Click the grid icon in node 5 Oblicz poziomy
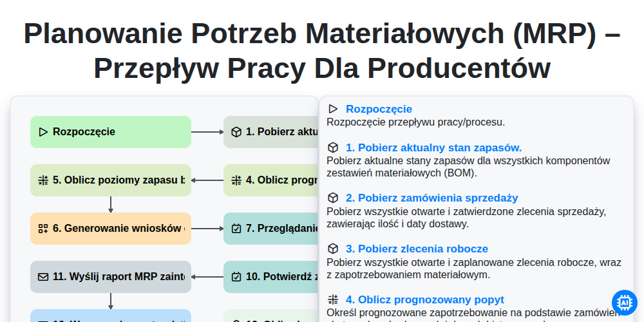The height and width of the screenshot is (322, 644). (x=43, y=180)
